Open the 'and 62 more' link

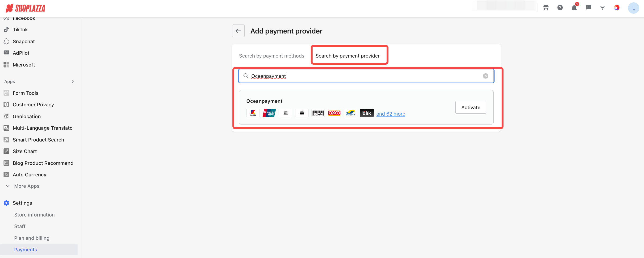pos(391,114)
